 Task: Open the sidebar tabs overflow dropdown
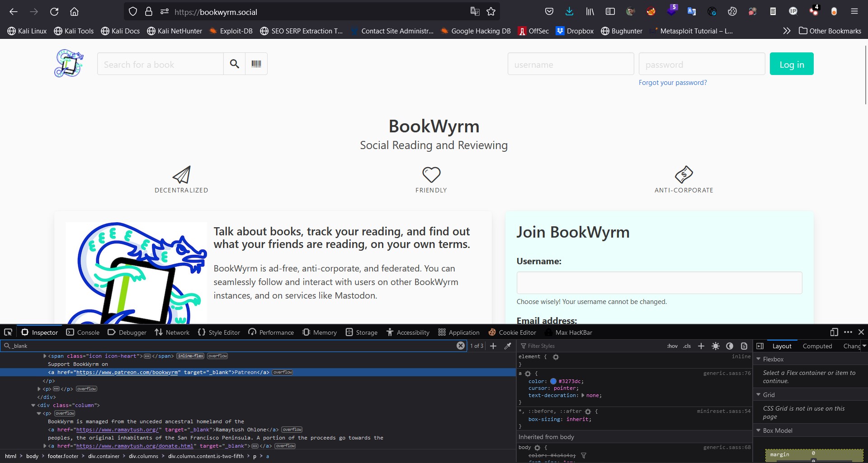pyautogui.click(x=864, y=346)
